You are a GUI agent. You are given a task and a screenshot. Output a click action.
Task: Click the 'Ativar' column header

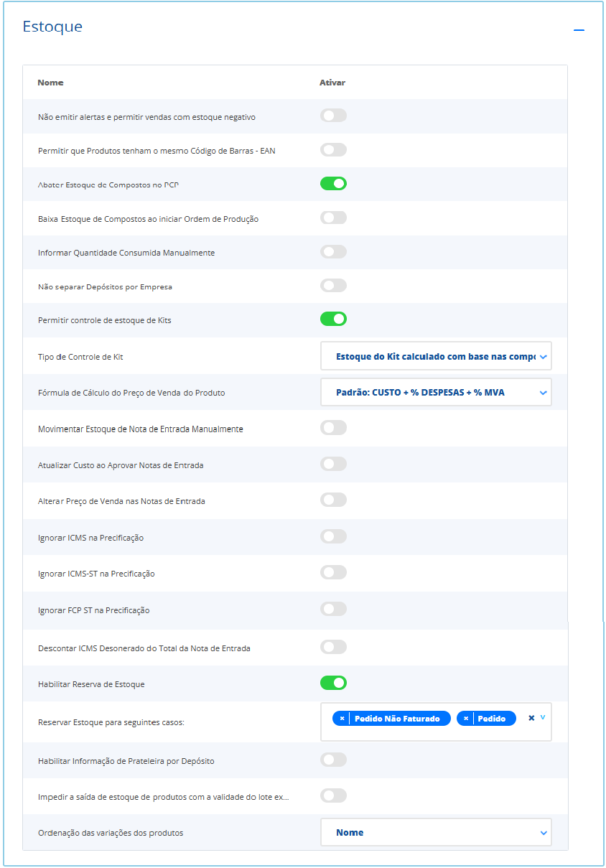point(332,83)
